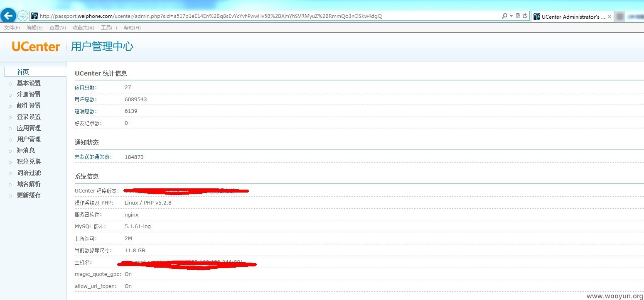Click the database size value 11.8 GB

click(135, 250)
